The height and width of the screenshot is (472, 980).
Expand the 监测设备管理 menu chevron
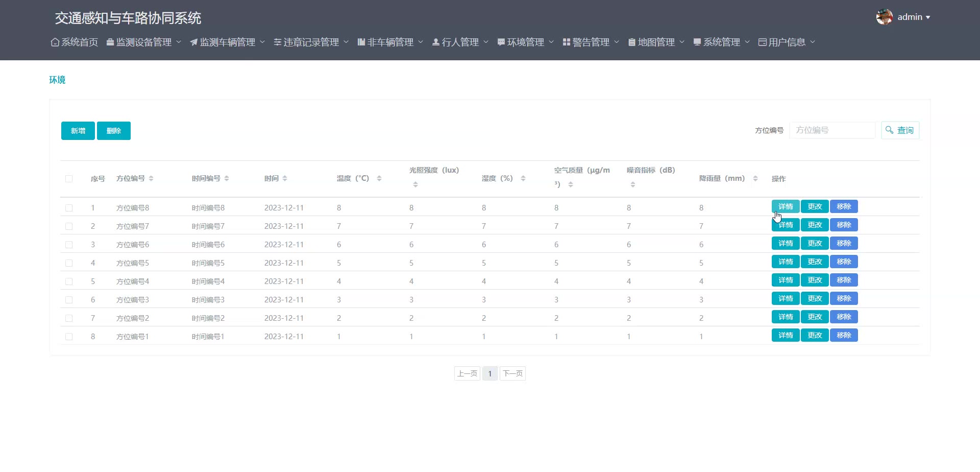(x=179, y=42)
